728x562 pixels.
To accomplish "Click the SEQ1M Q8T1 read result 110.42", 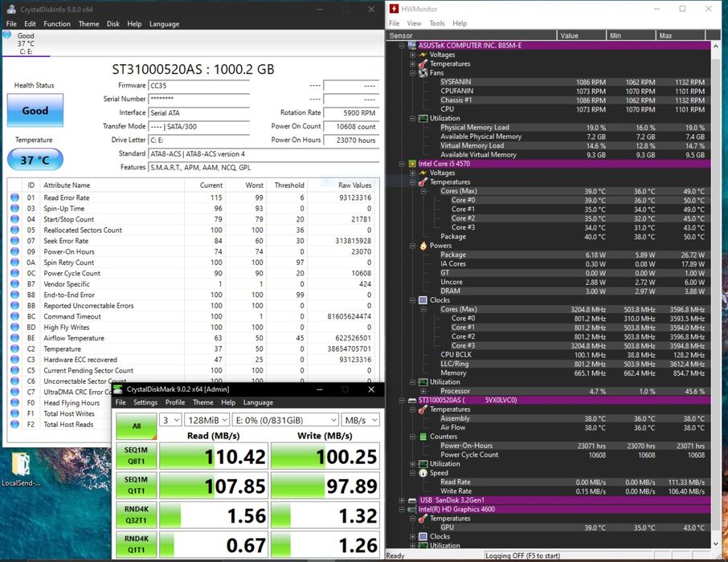I will 213,456.
